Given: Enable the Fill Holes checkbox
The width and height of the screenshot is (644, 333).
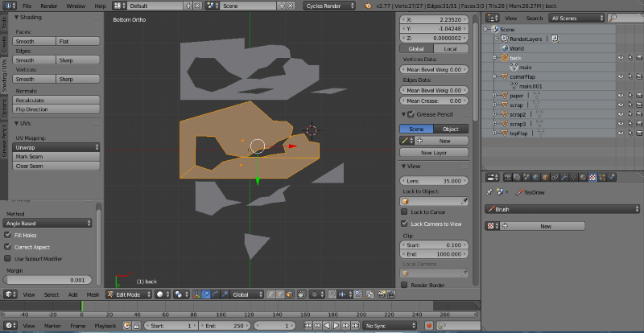Looking at the screenshot, I should click(7, 236).
